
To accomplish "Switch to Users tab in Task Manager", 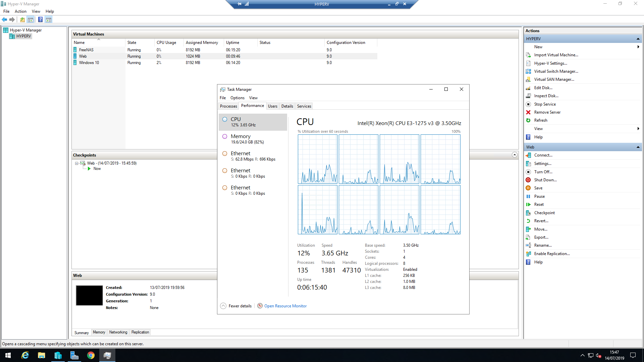I will pyautogui.click(x=273, y=106).
